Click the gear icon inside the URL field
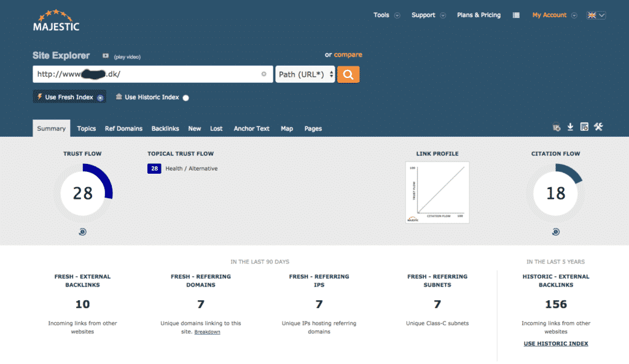The image size is (629, 364). click(264, 74)
